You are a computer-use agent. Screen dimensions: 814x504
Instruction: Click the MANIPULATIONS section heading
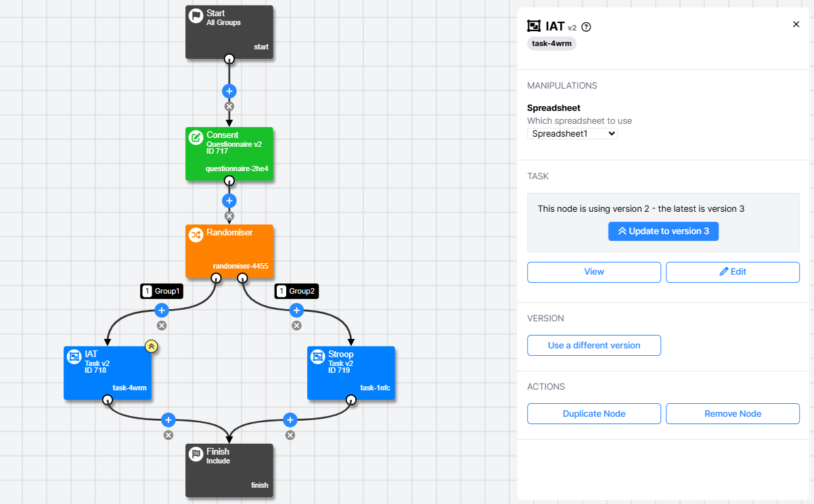tap(562, 86)
